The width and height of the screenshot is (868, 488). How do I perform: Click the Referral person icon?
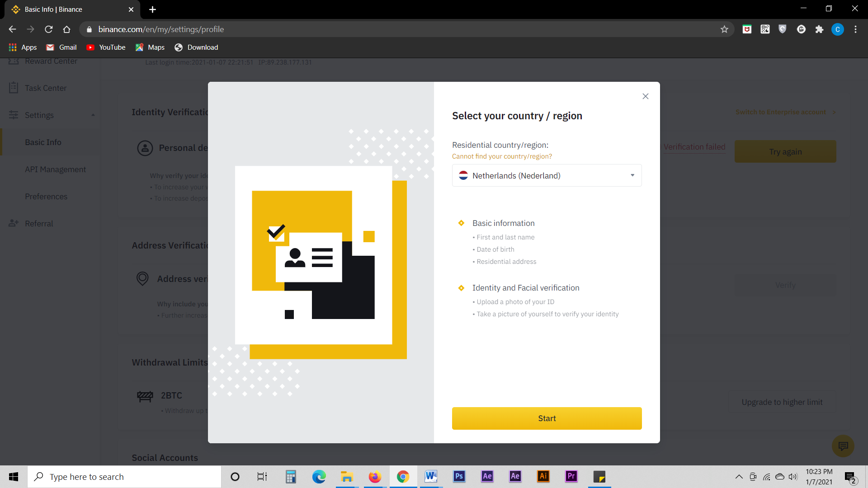coord(14,223)
